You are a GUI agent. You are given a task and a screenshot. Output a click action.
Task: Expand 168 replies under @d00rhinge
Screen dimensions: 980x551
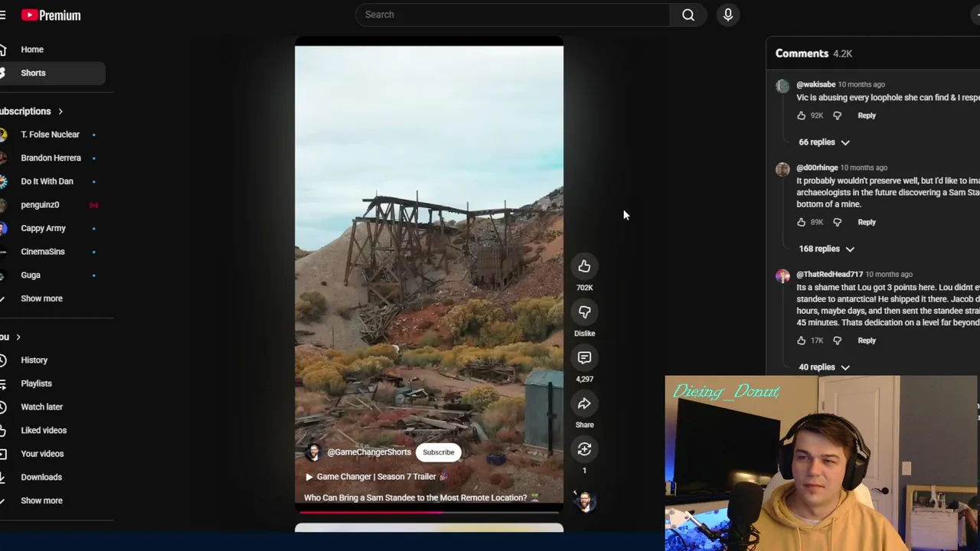click(x=826, y=249)
